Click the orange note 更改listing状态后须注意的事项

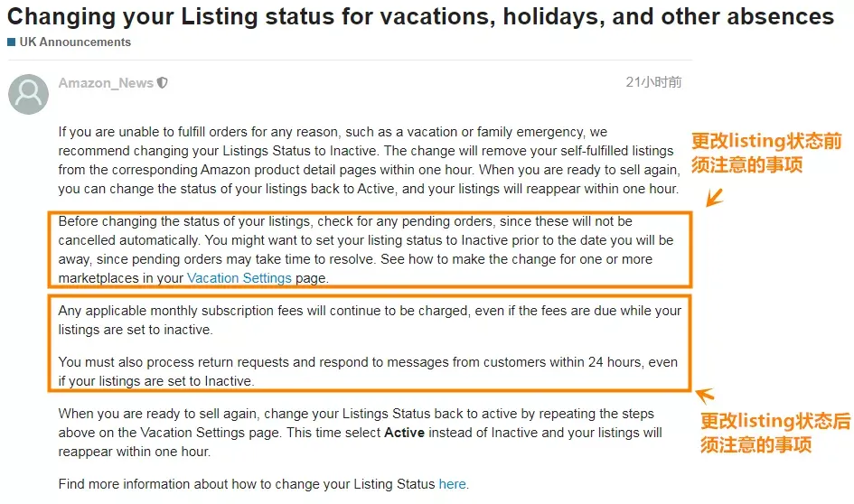click(775, 433)
